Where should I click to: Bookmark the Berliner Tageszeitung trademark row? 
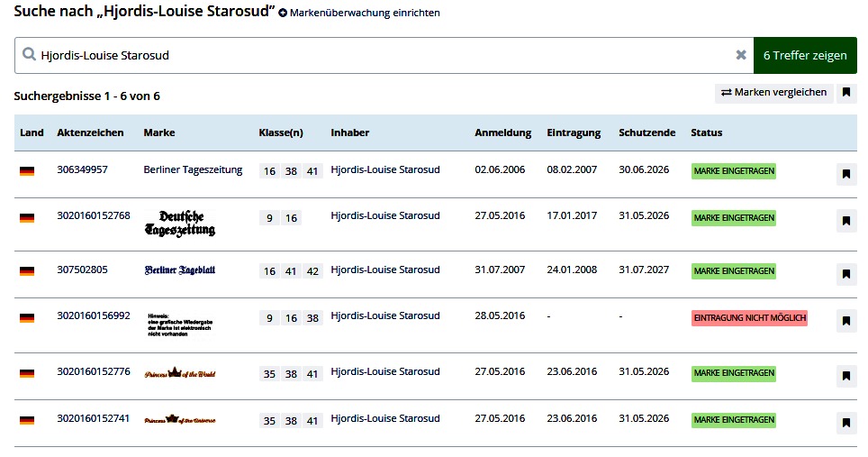pos(846,174)
